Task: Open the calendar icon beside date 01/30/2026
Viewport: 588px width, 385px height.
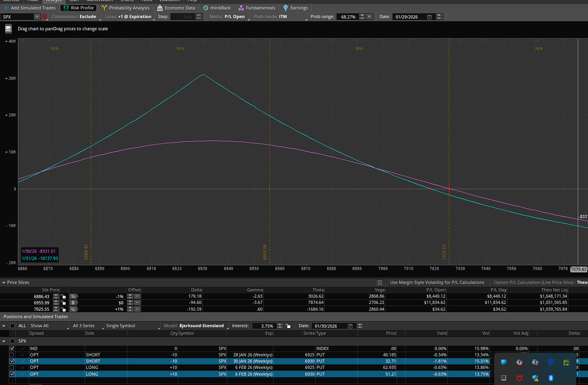Action: tap(350, 326)
